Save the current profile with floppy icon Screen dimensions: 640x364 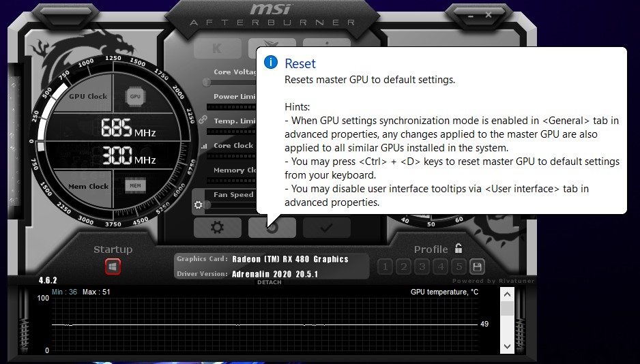(x=477, y=267)
